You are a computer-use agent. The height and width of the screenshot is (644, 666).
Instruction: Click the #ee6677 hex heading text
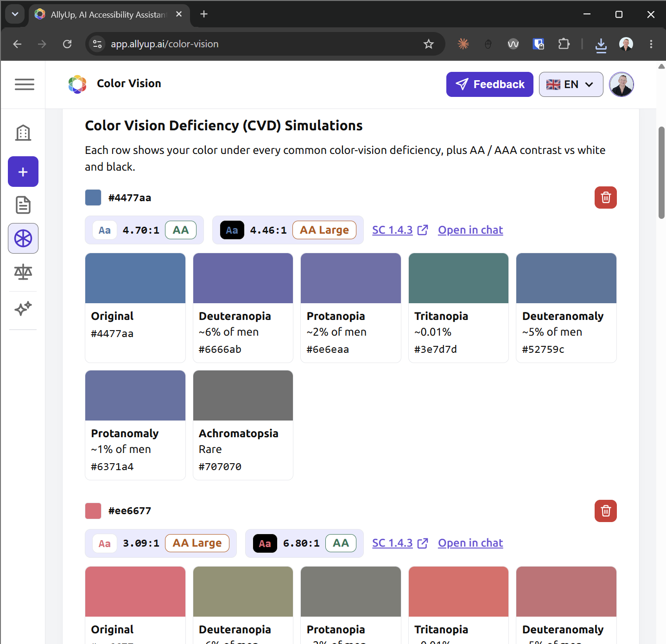130,511
